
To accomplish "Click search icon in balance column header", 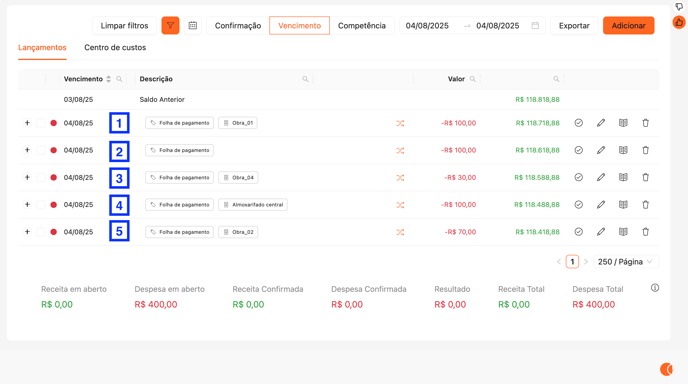I will click(556, 79).
